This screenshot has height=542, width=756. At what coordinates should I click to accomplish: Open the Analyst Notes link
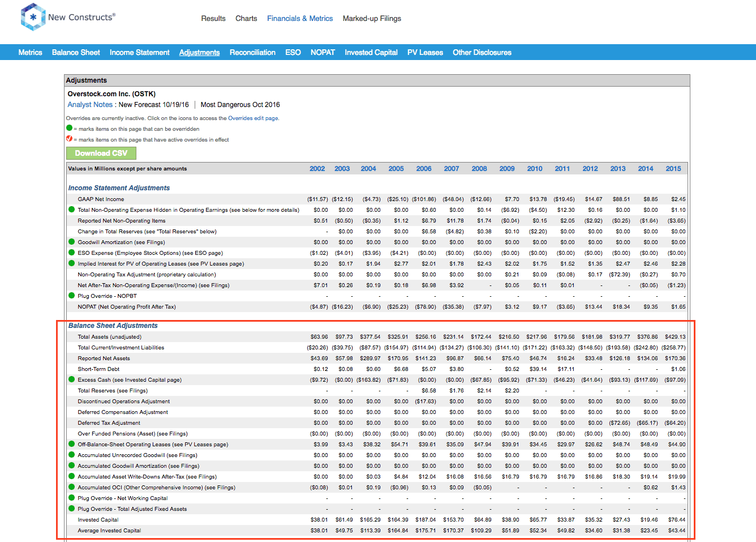click(90, 105)
